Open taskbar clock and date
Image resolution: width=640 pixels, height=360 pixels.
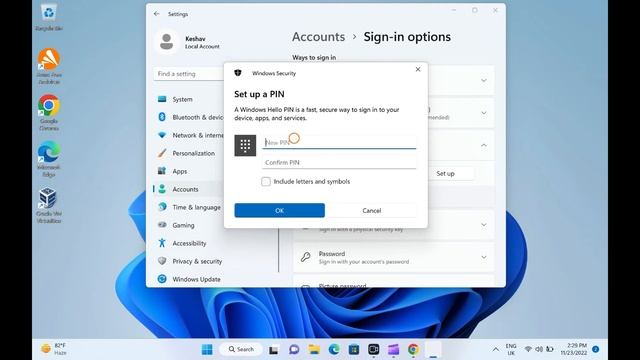tap(573, 349)
